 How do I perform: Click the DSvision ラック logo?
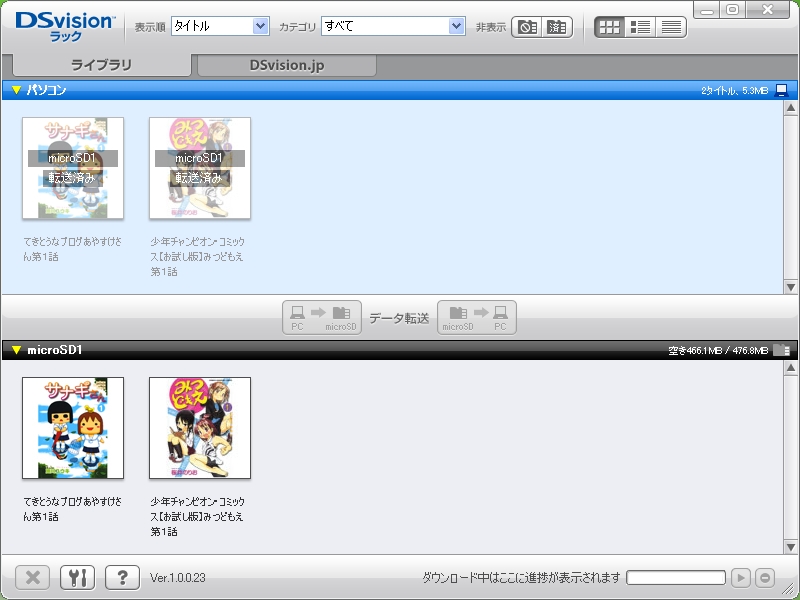click(x=65, y=27)
